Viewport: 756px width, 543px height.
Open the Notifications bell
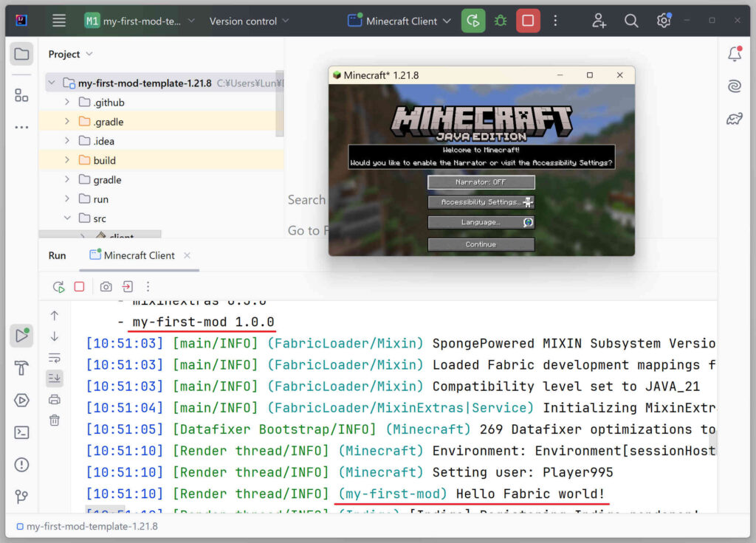click(x=735, y=53)
